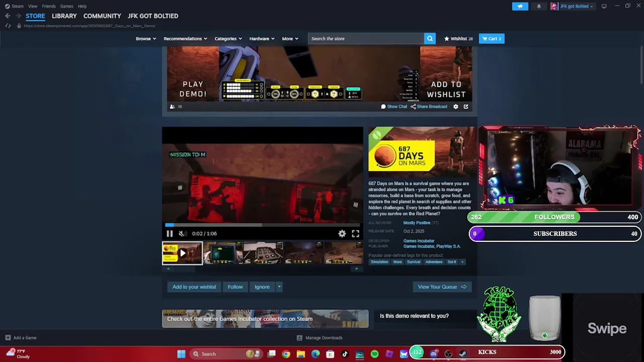Click the Sci-fi tag
This screenshot has height=362, width=644.
pos(452,262)
